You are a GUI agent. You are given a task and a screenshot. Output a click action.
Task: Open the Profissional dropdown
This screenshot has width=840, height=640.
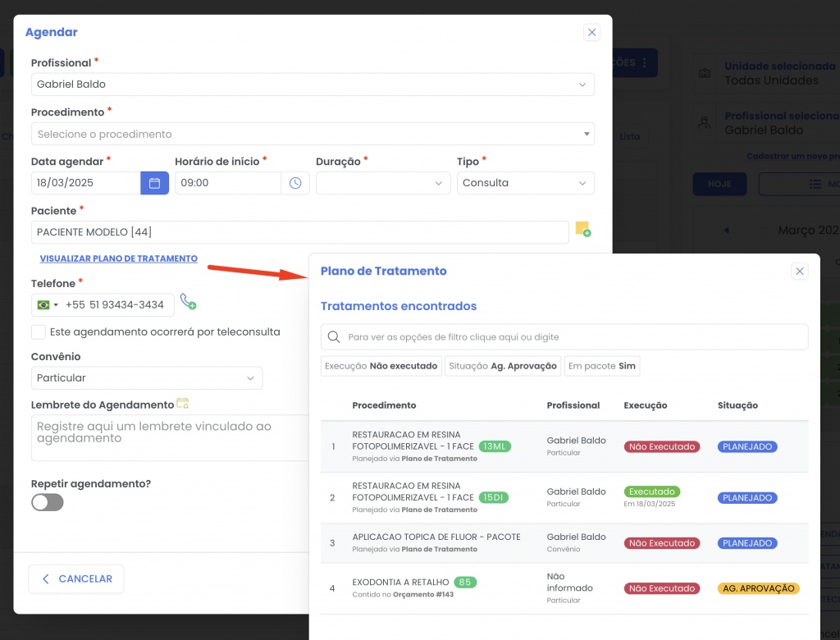(x=313, y=85)
